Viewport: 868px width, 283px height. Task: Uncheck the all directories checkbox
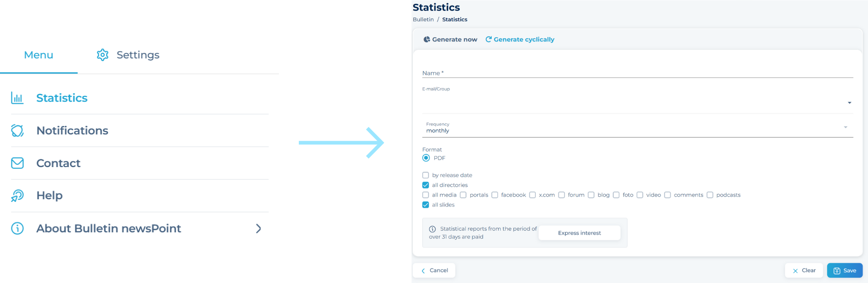(x=425, y=185)
